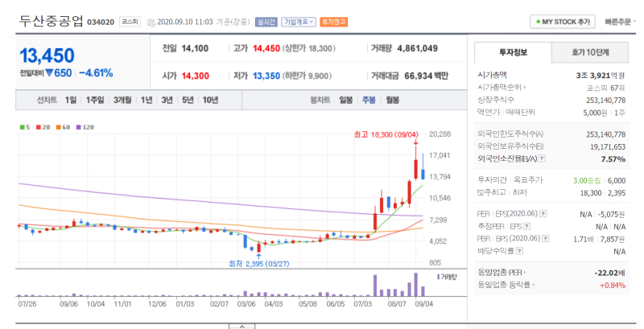Click the 52주최고 label
644x329 pixels.
click(492, 192)
